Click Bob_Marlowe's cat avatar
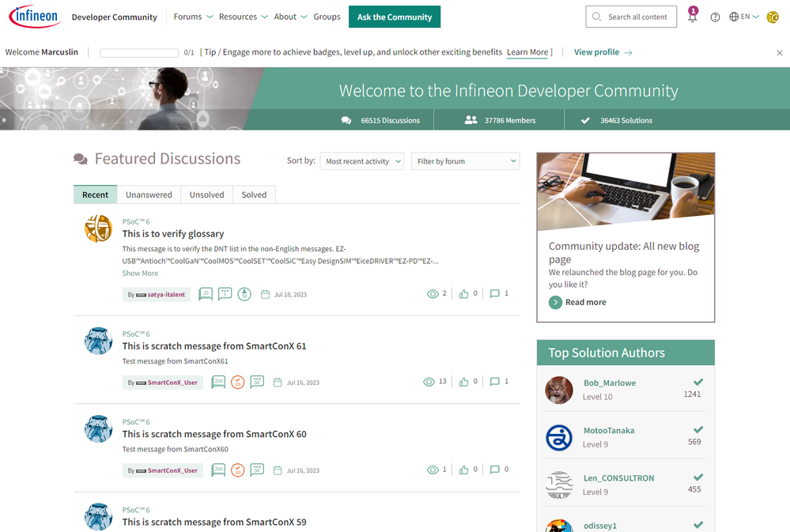The width and height of the screenshot is (790, 532). pos(559,390)
